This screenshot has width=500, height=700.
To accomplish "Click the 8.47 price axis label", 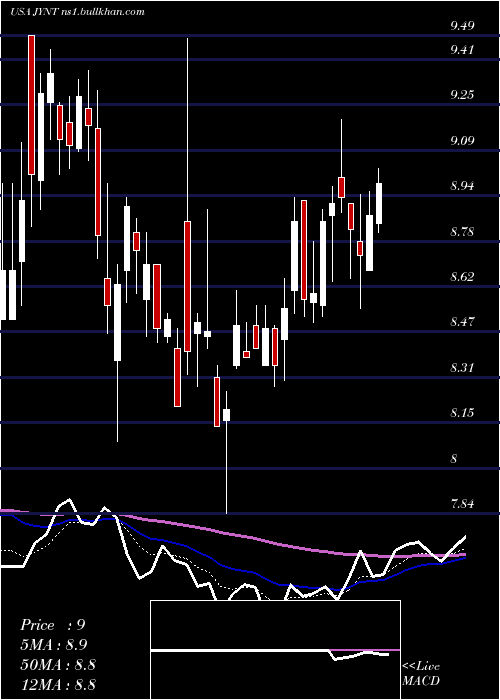I will click(462, 321).
